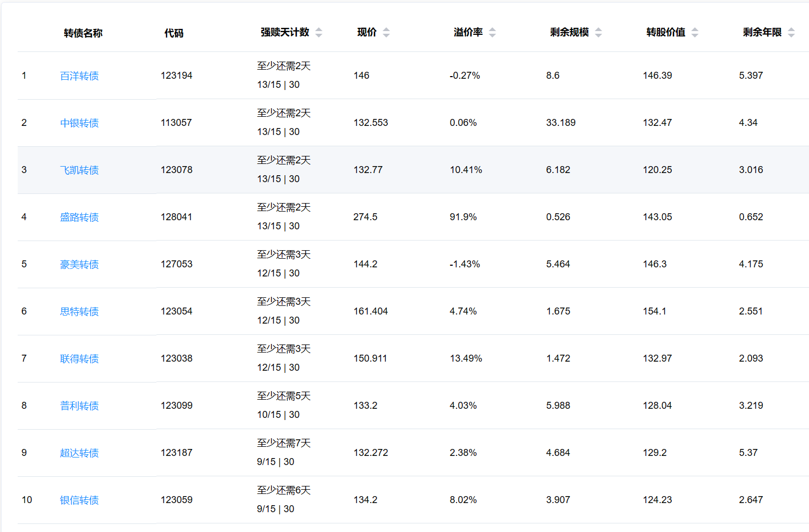Click the 现价 sort arrows icon
This screenshot has width=809, height=532.
point(386,33)
